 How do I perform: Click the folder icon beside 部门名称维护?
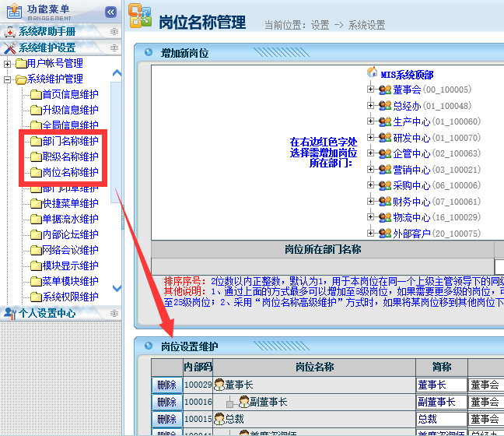[35, 141]
